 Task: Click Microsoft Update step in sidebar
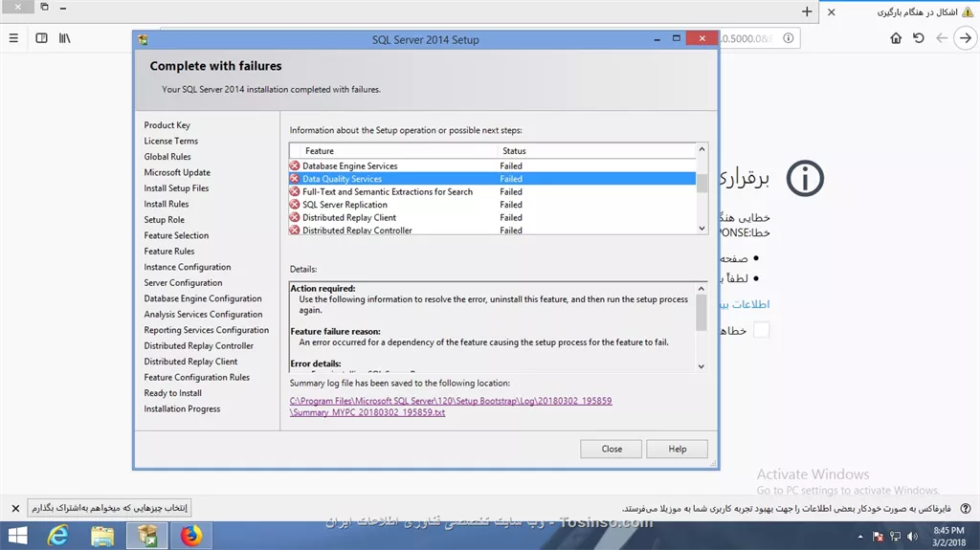click(177, 172)
